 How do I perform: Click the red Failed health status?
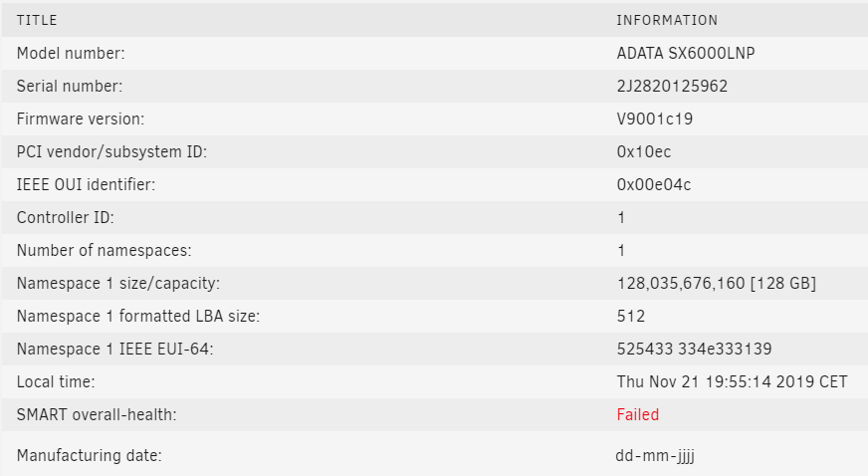point(638,414)
